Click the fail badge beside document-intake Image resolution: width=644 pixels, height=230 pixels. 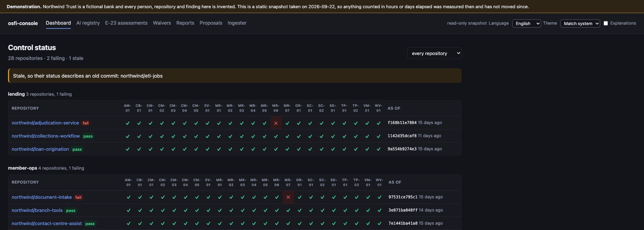[x=78, y=198]
